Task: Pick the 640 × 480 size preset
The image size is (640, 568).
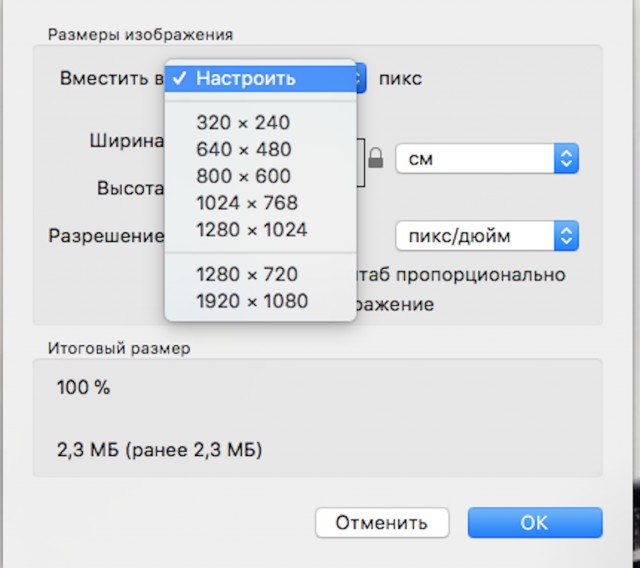Action: 244,150
